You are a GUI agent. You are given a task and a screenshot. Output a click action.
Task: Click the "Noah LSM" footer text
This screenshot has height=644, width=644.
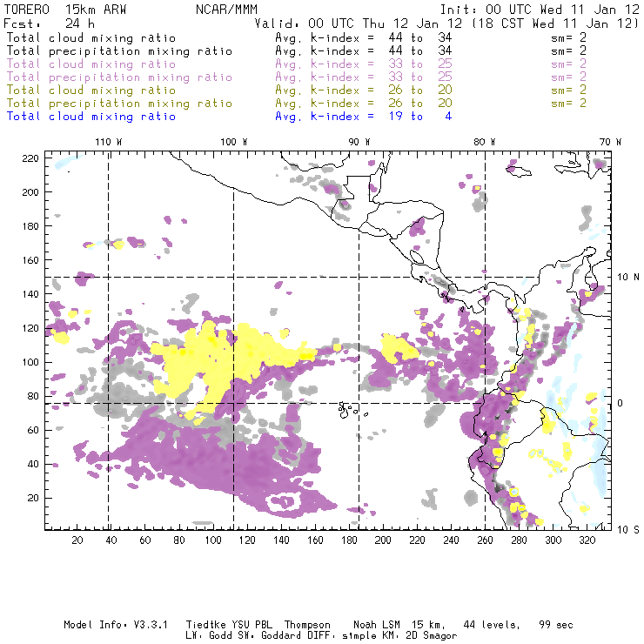coord(377,625)
